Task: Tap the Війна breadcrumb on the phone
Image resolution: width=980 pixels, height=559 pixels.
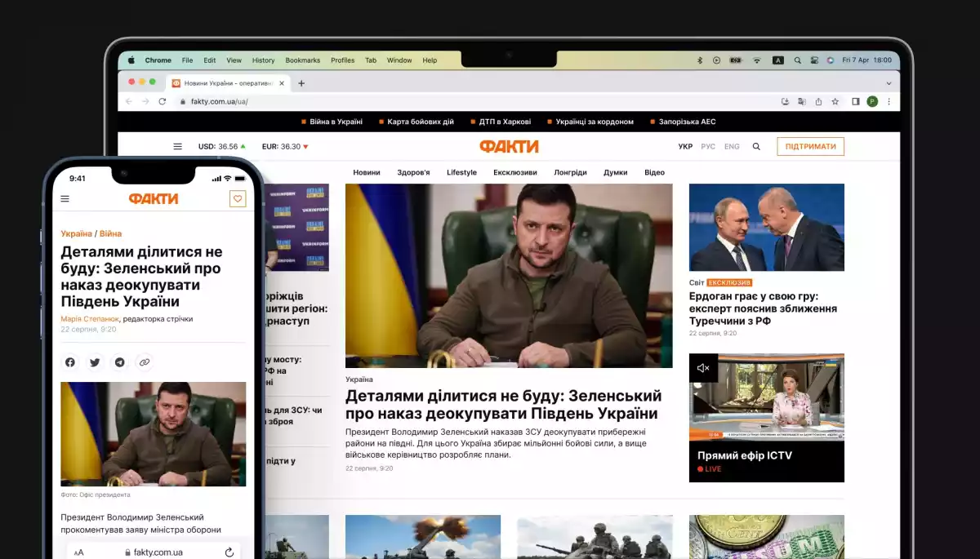Action: coord(110,233)
